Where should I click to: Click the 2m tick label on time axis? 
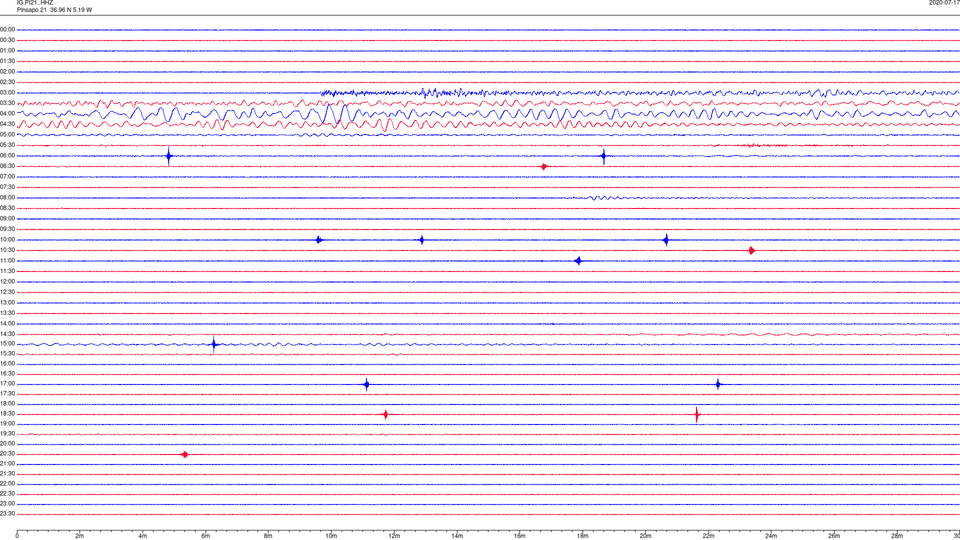coord(80,536)
